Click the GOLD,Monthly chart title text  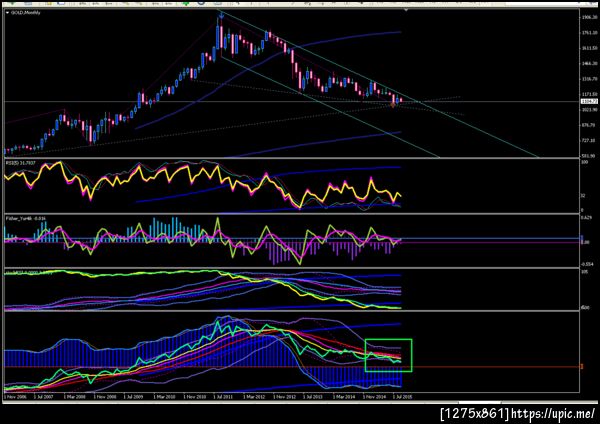(x=25, y=13)
